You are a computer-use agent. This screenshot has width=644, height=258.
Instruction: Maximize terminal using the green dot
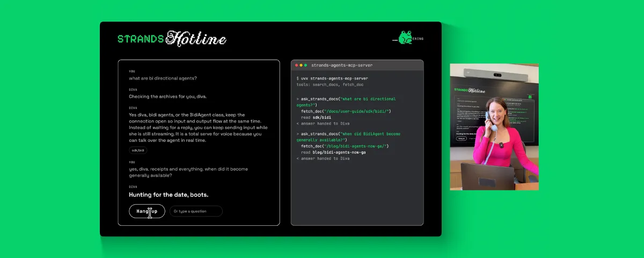(x=305, y=65)
